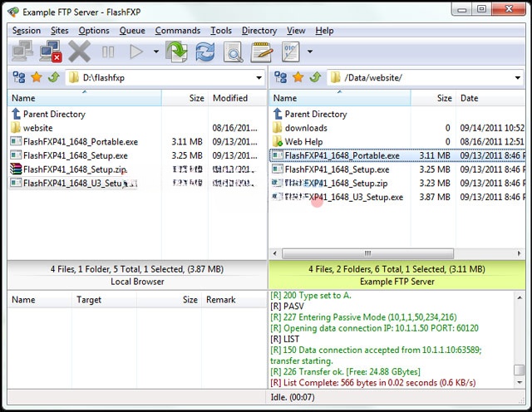This screenshot has width=532, height=412.
Task: Click the magnifier file search icon
Action: click(x=234, y=51)
